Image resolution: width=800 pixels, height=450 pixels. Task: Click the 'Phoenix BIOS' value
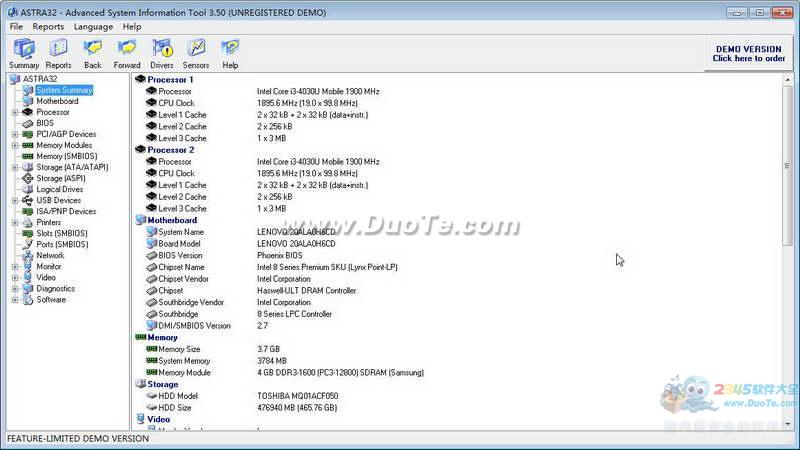[280, 255]
